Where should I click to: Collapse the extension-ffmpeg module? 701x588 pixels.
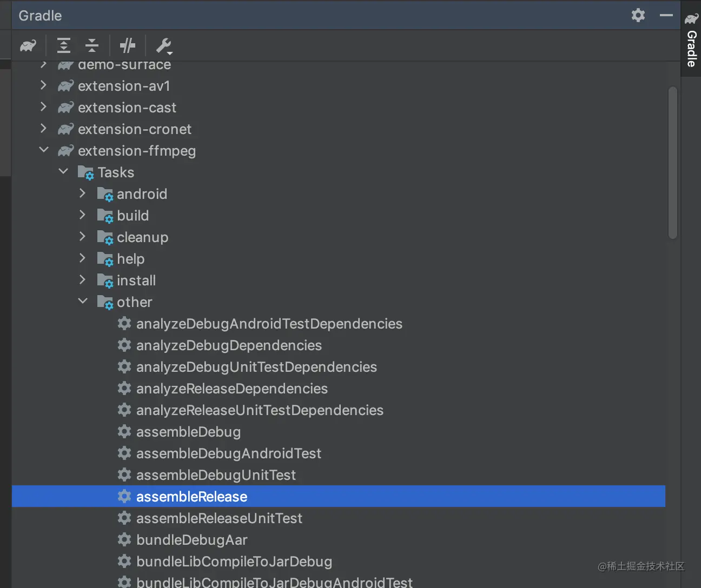tap(44, 150)
